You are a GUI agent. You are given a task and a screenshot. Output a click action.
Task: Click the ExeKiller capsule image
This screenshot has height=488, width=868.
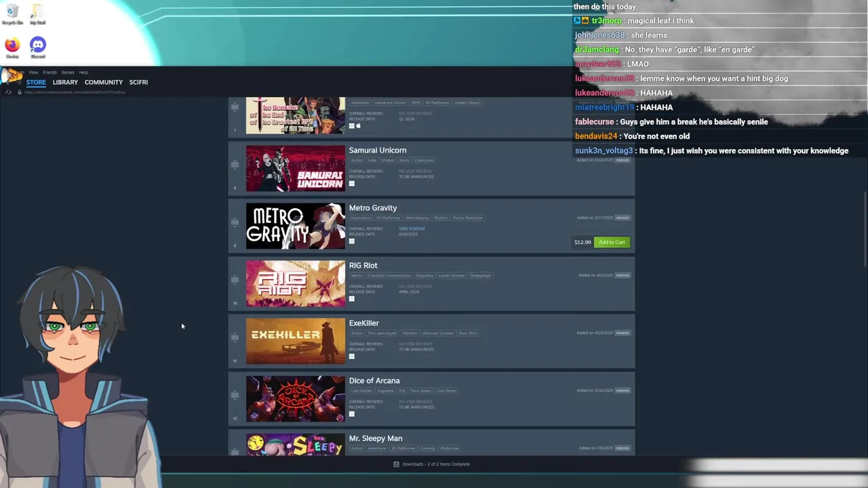click(296, 341)
